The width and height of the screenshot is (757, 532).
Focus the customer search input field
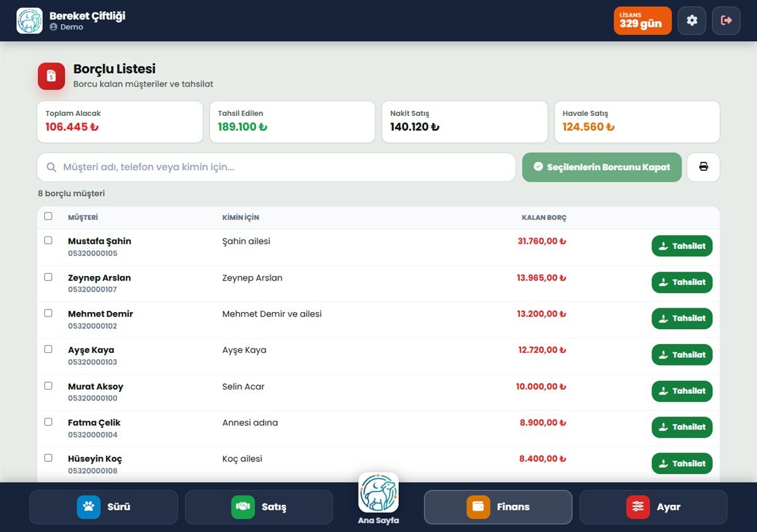coord(276,167)
